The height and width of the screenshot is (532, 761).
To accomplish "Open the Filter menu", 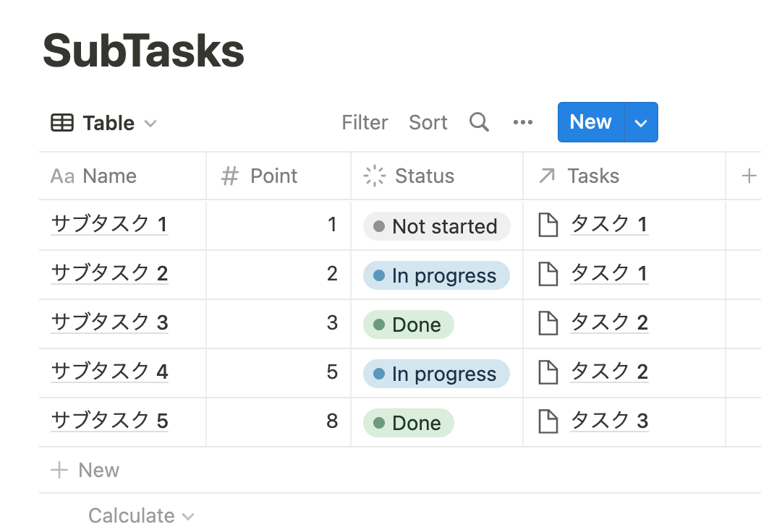I will pos(365,122).
